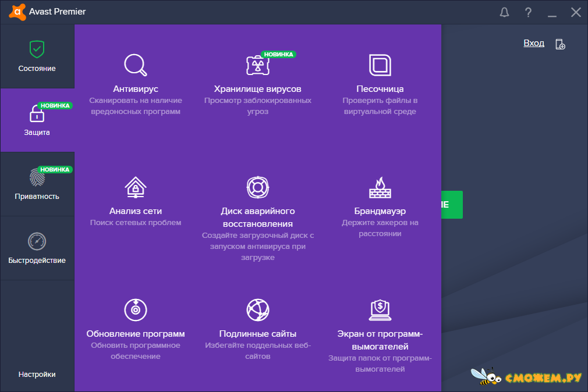Click the partially hidden green button
Viewport: 588px width, 392px height.
point(452,205)
